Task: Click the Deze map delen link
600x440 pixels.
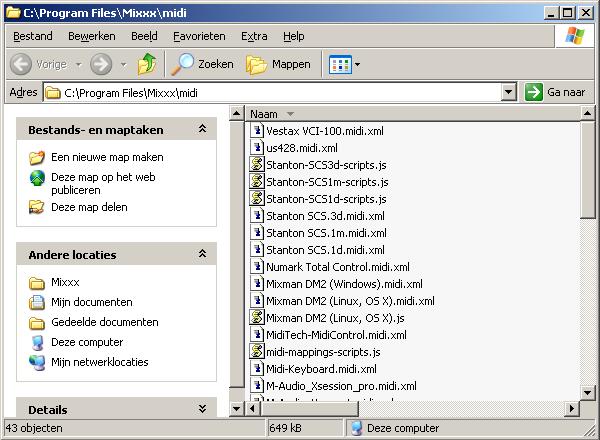Action: point(89,207)
